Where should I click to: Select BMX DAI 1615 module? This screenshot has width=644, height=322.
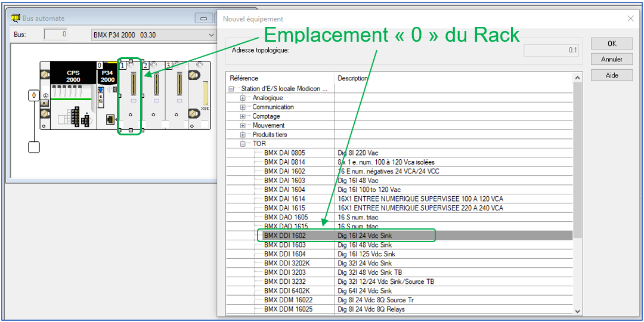(x=284, y=208)
